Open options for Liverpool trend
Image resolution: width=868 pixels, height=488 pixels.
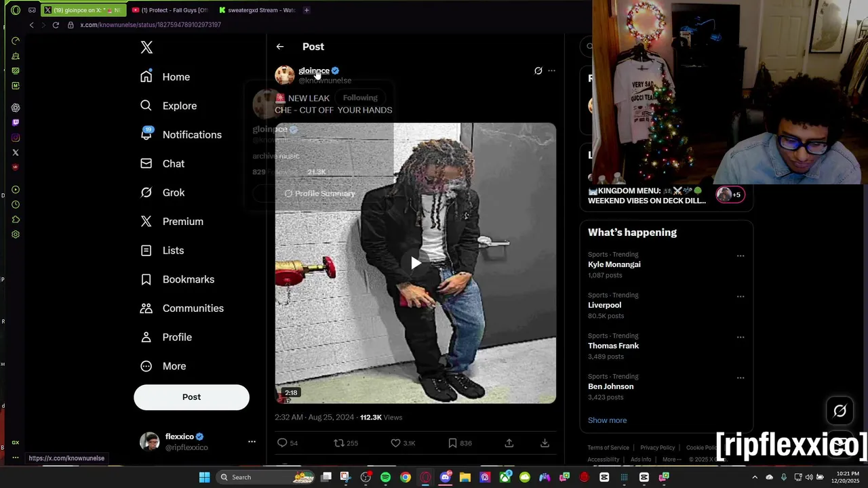pyautogui.click(x=741, y=297)
